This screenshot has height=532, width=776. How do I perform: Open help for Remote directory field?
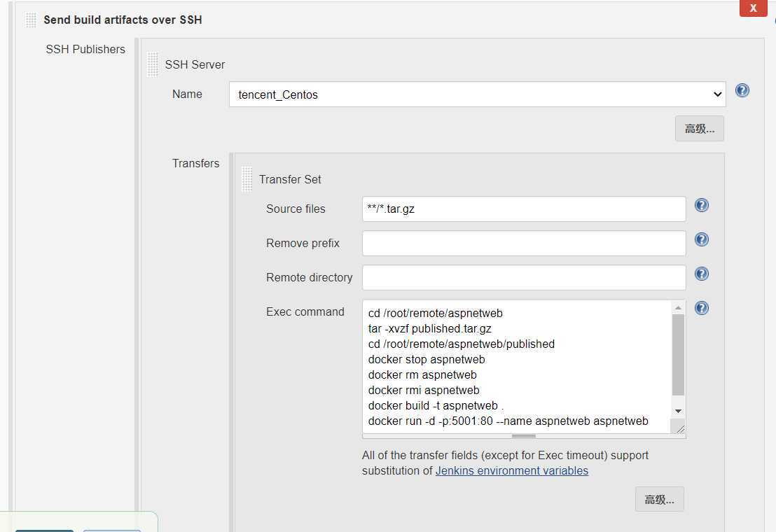point(701,274)
